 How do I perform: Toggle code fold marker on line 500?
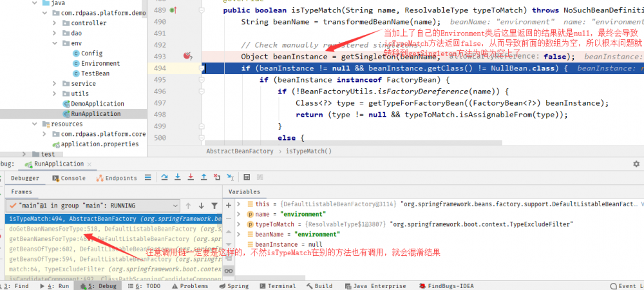pos(202,138)
